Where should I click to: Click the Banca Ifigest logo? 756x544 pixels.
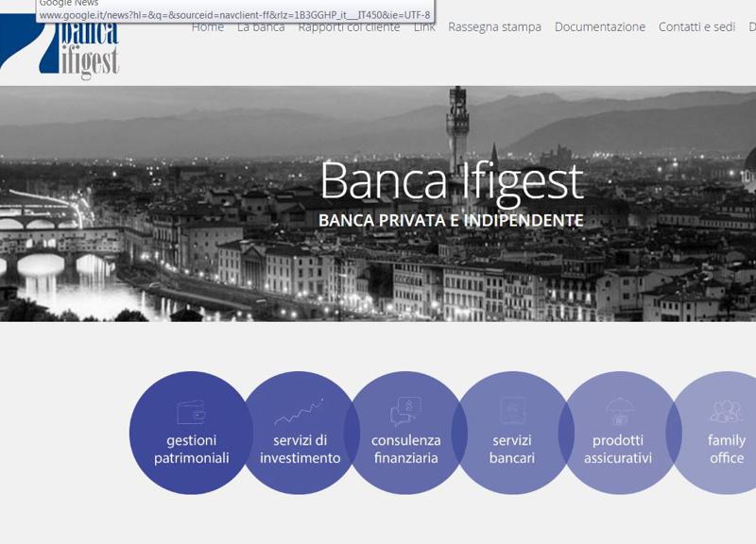[x=60, y=45]
